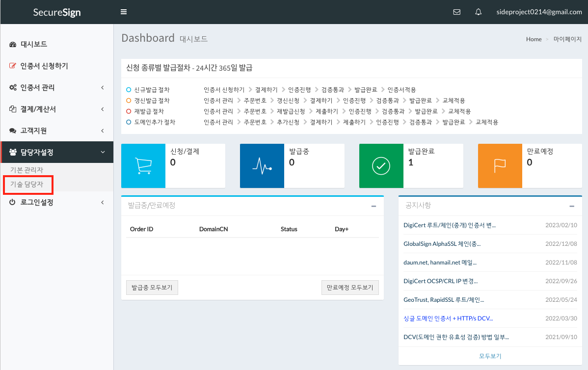Click the 재발급신청 step text
This screenshot has height=370, width=588.
[x=291, y=111]
